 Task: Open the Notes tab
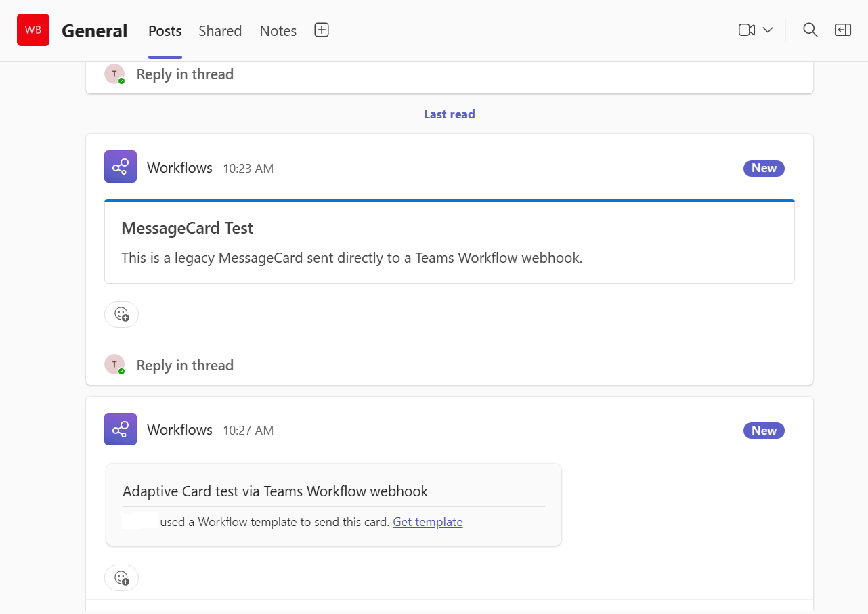278,31
